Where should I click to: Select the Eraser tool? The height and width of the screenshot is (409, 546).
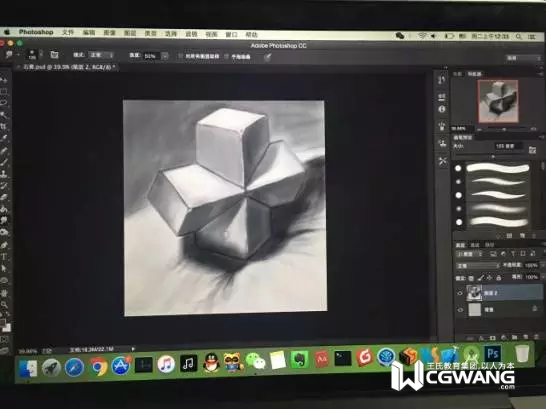4,197
